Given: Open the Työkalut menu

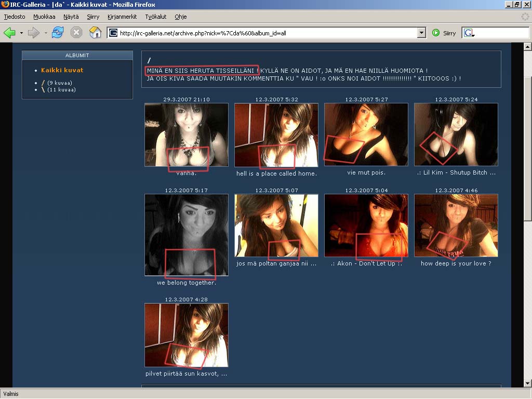Looking at the screenshot, I should coord(156,17).
